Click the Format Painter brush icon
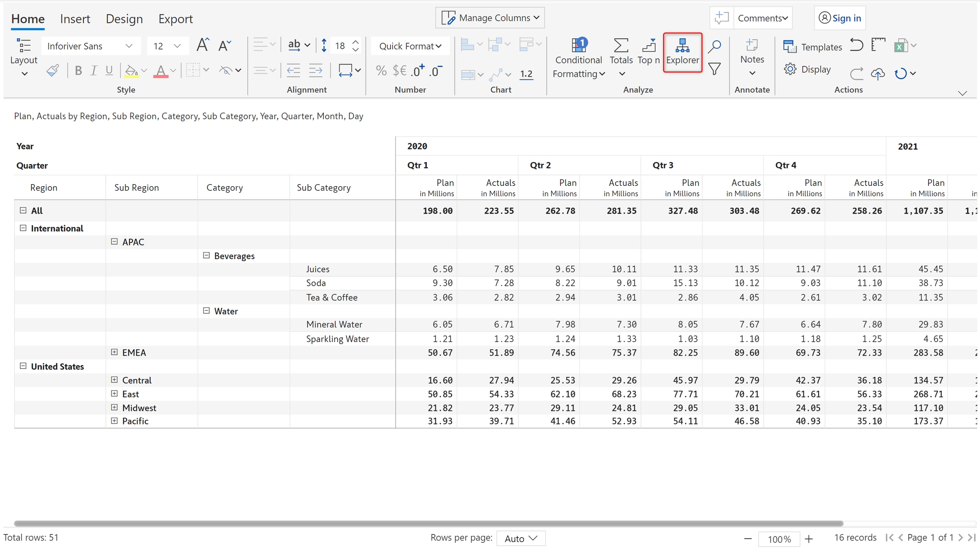The image size is (980, 550). [53, 70]
